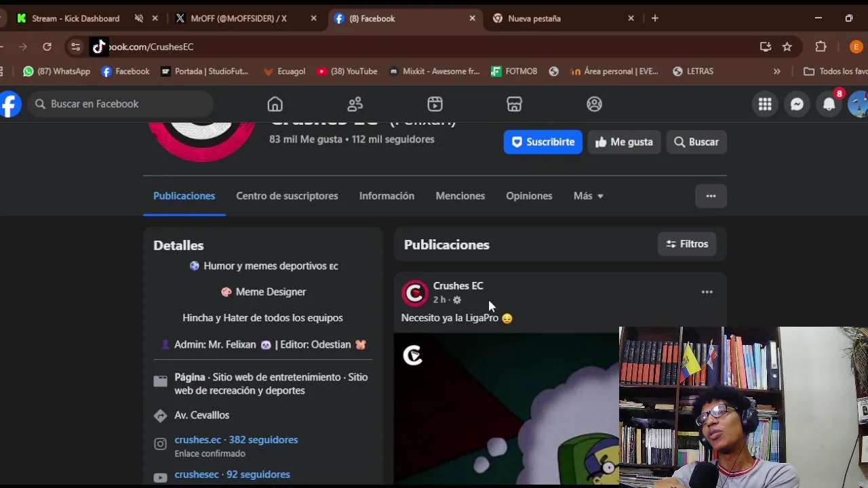Open the crushes.ec Instagram link
Screen dimensions: 868x488
coord(236,440)
